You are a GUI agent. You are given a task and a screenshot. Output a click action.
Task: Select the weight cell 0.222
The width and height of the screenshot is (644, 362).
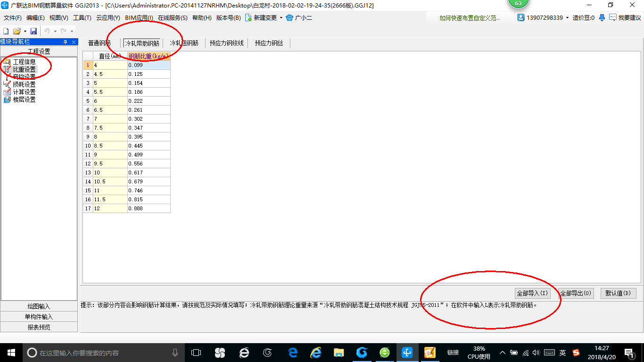tap(149, 101)
